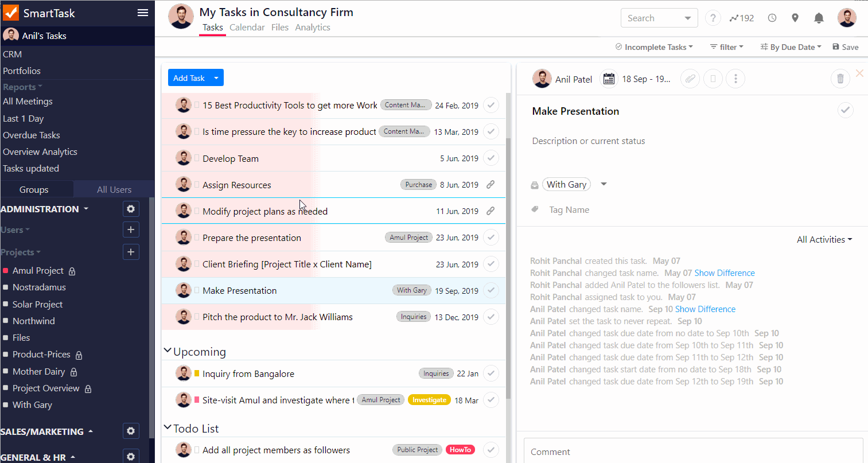Image resolution: width=868 pixels, height=463 pixels.
Task: Complete the Inquiry from Bangalore task
Action: point(491,373)
